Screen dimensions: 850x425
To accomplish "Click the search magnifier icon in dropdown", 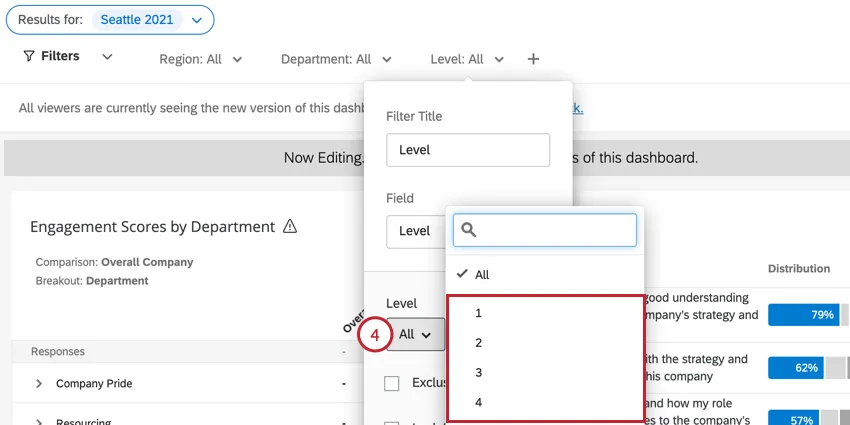I will pyautogui.click(x=468, y=230).
